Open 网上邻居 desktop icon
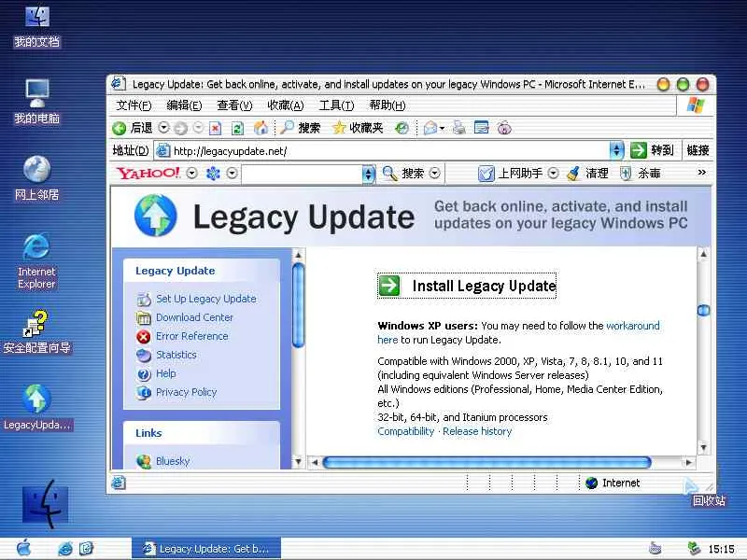The width and height of the screenshot is (747, 560). pos(36,177)
